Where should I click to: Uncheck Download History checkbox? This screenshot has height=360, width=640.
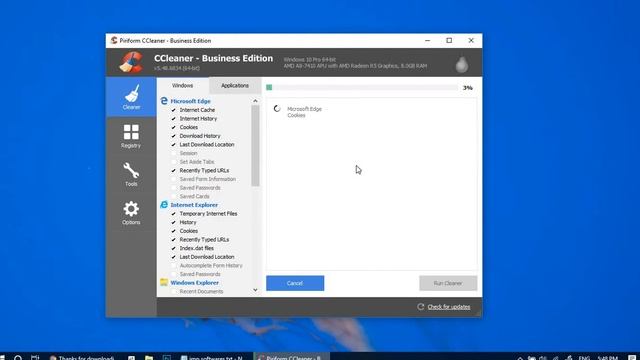coord(173,136)
